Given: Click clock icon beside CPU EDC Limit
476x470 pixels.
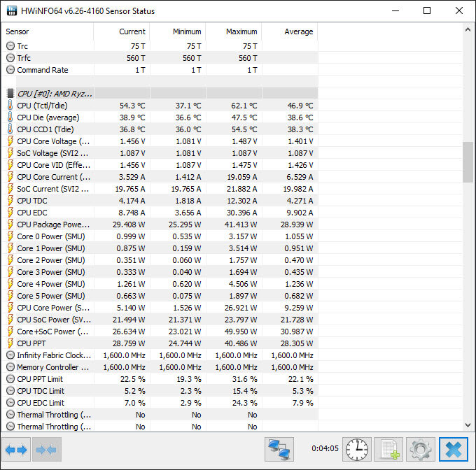Looking at the screenshot, I should click(10, 403).
